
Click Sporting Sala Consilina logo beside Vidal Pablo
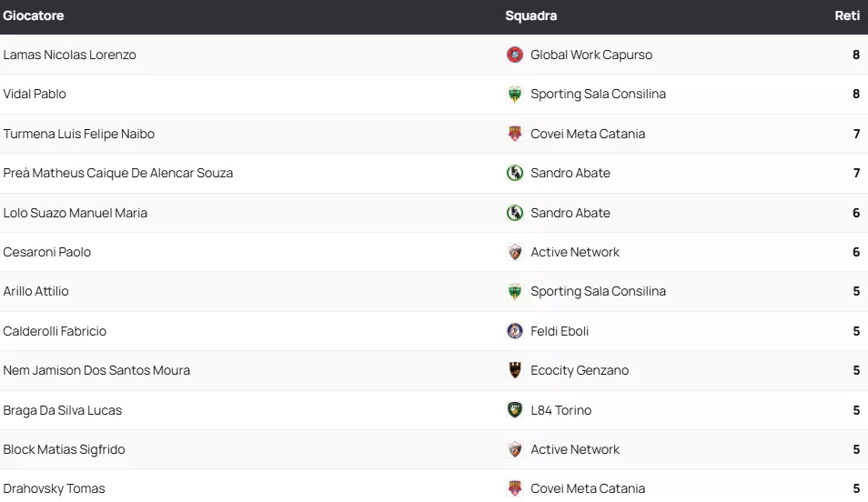point(515,94)
